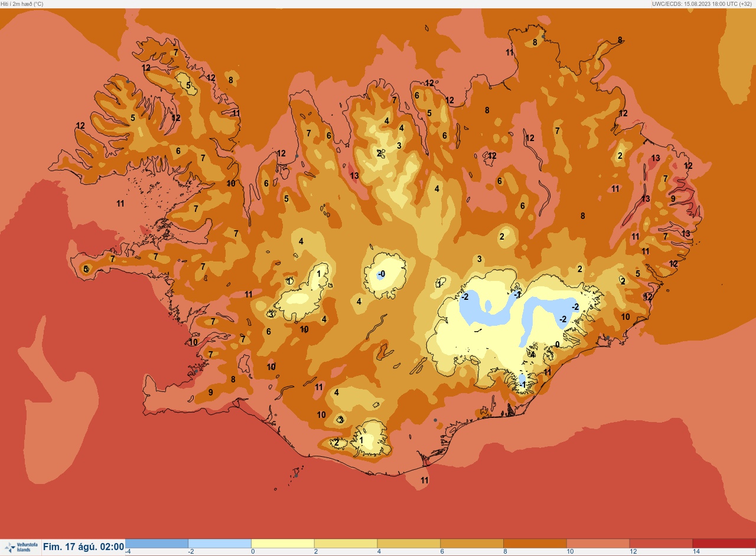Screen dimensions: 756x556
Task: Pick the light blue legend swatch, -2 to 0
Action: click(x=220, y=544)
